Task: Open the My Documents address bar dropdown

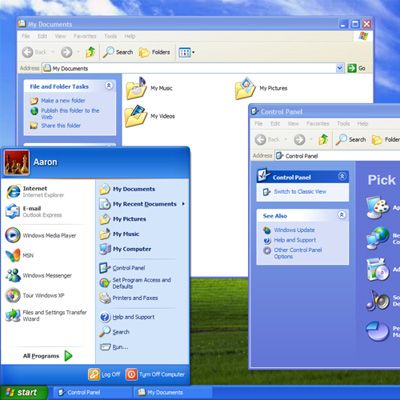Action: click(340, 68)
